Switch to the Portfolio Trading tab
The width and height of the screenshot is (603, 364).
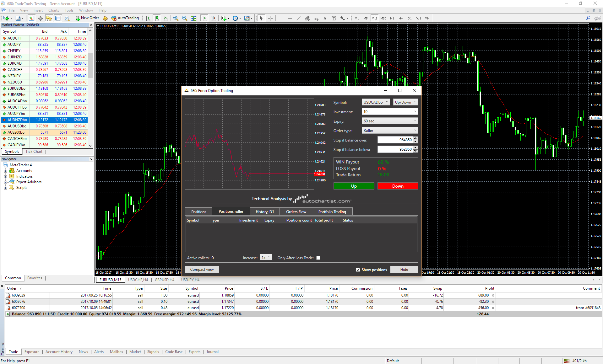coord(332,212)
